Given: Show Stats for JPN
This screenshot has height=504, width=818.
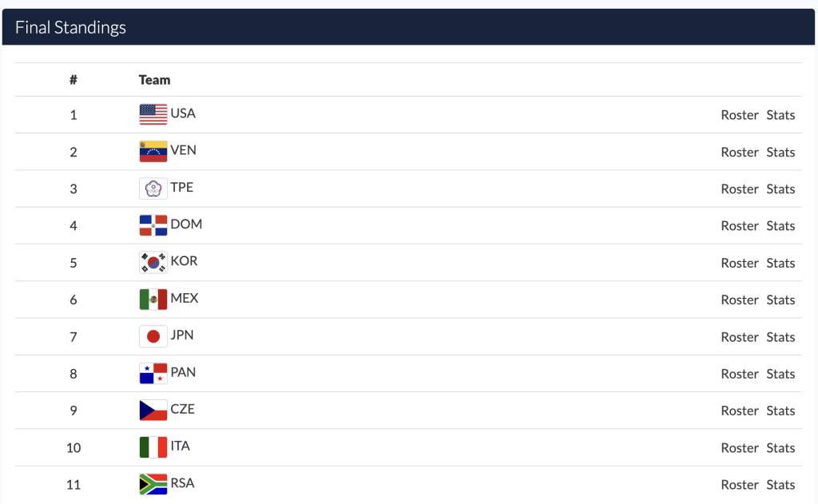Looking at the screenshot, I should click(780, 337).
